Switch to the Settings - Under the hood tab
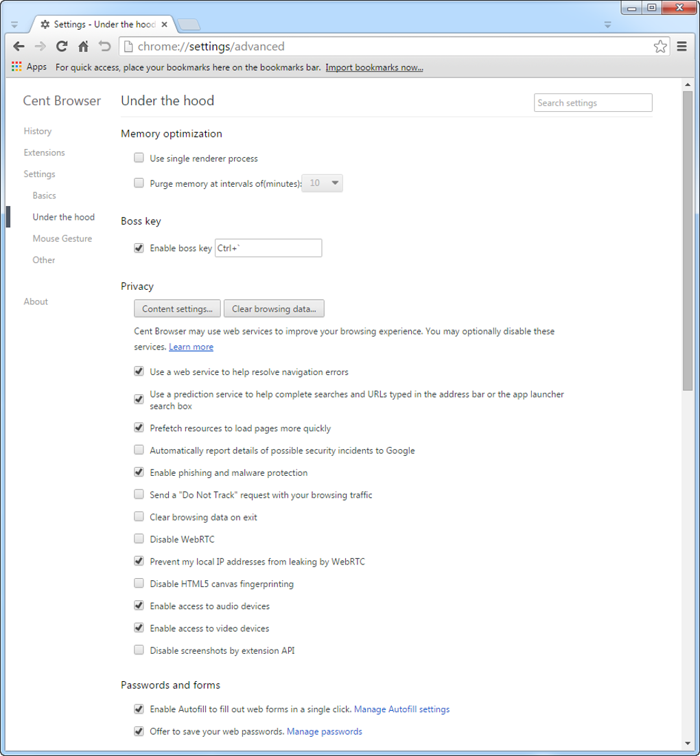Viewport: 700px width, 756px height. click(x=104, y=24)
